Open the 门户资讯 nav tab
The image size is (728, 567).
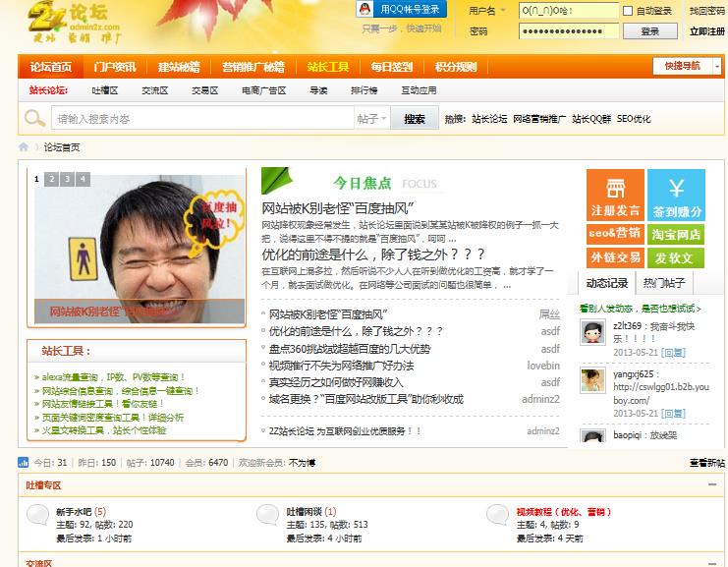click(x=115, y=67)
